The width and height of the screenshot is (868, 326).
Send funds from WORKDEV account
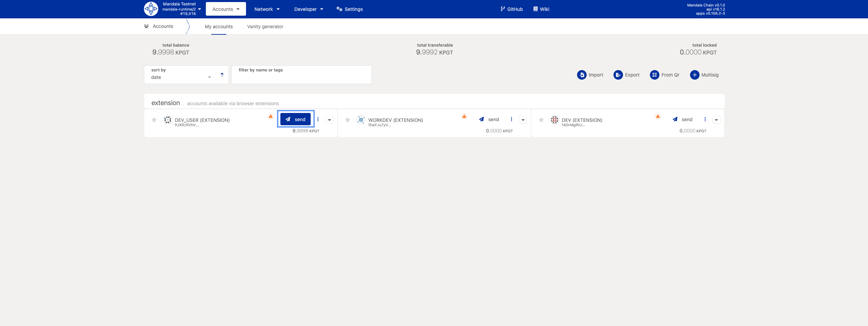pos(489,119)
